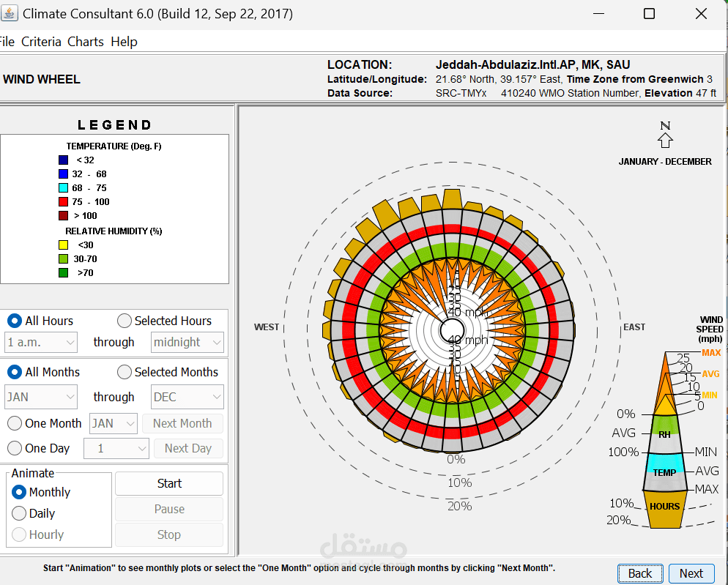728x585 pixels.
Task: Click the JANUARY - DECEMBER label
Action: tap(665, 162)
